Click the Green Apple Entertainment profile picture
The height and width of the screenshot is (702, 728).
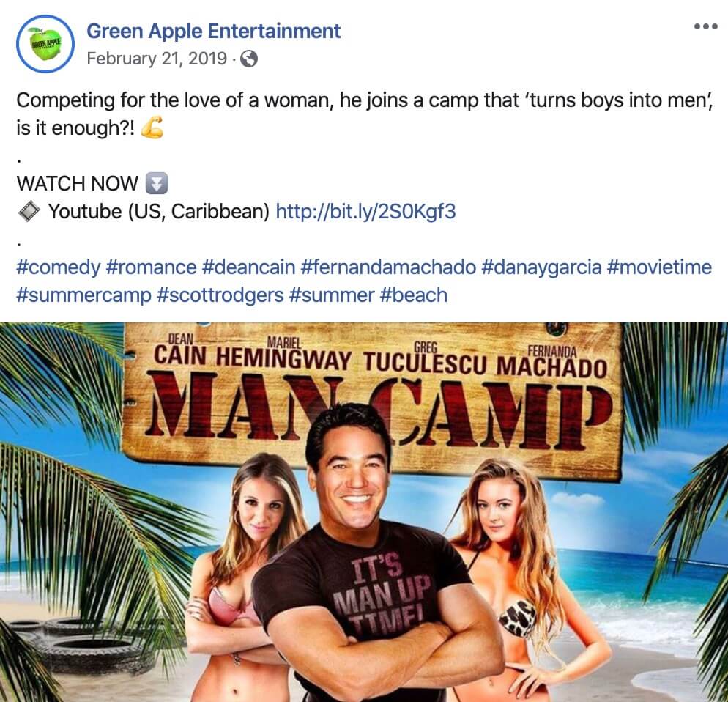[45, 44]
